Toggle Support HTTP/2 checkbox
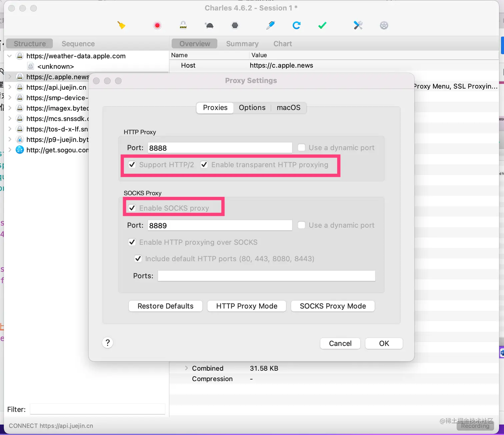The width and height of the screenshot is (504, 435). [132, 165]
